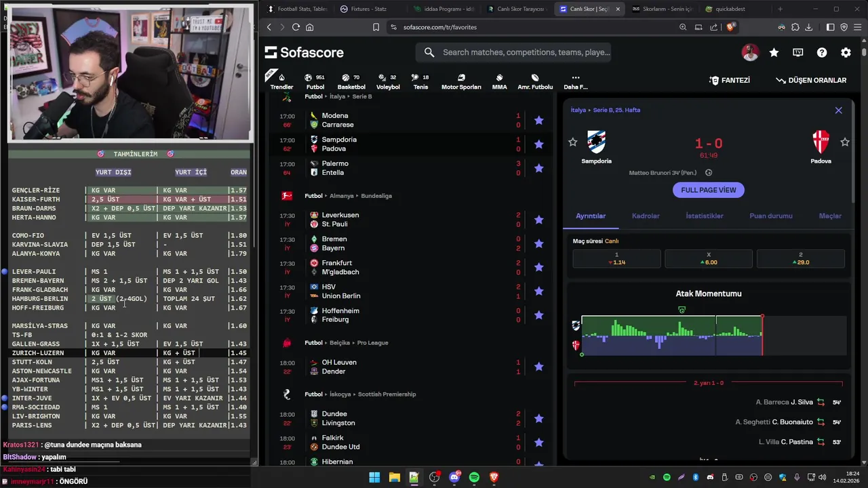Select the Tenis sport icon

tap(420, 81)
